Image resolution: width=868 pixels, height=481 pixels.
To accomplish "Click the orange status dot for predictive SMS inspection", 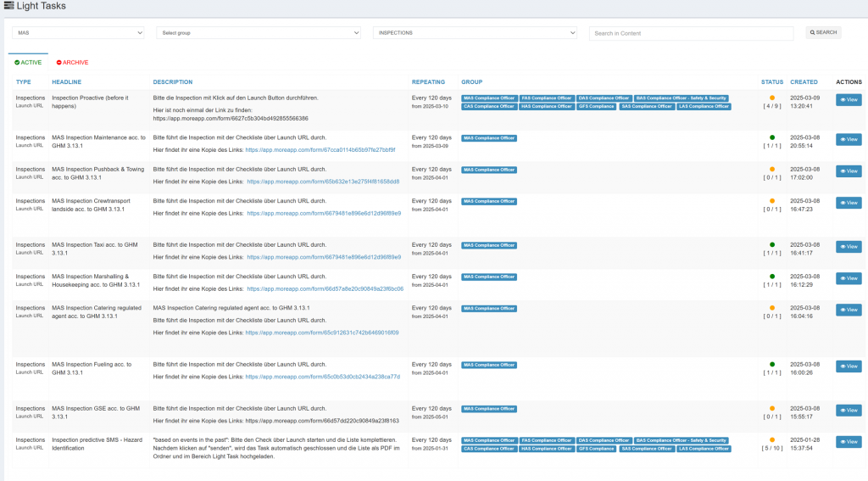I will tap(772, 440).
